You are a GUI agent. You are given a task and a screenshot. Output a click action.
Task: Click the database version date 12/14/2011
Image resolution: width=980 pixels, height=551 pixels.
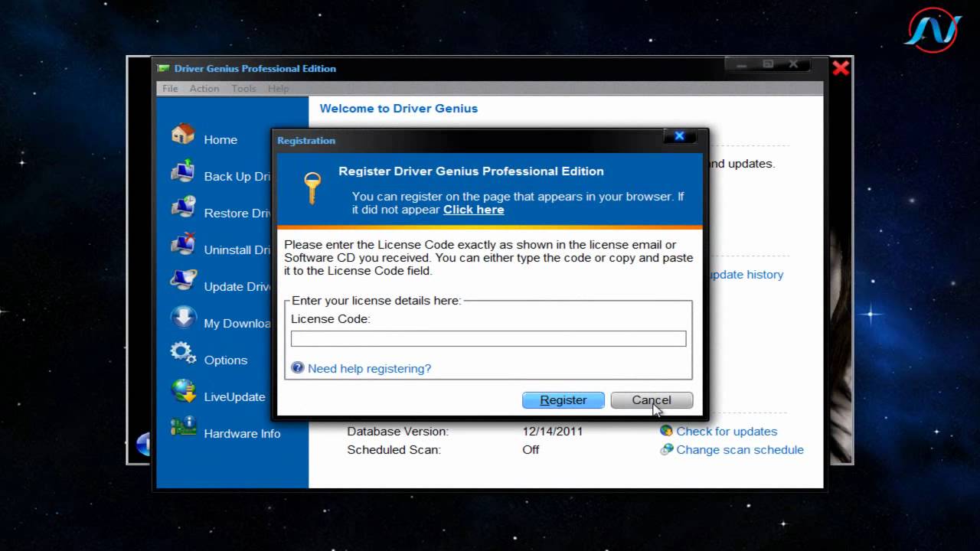coord(553,432)
